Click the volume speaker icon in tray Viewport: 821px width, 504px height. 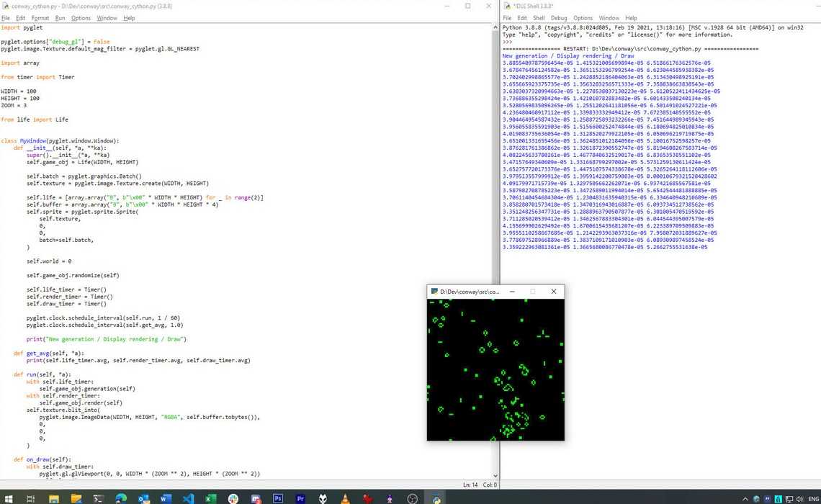(800, 499)
